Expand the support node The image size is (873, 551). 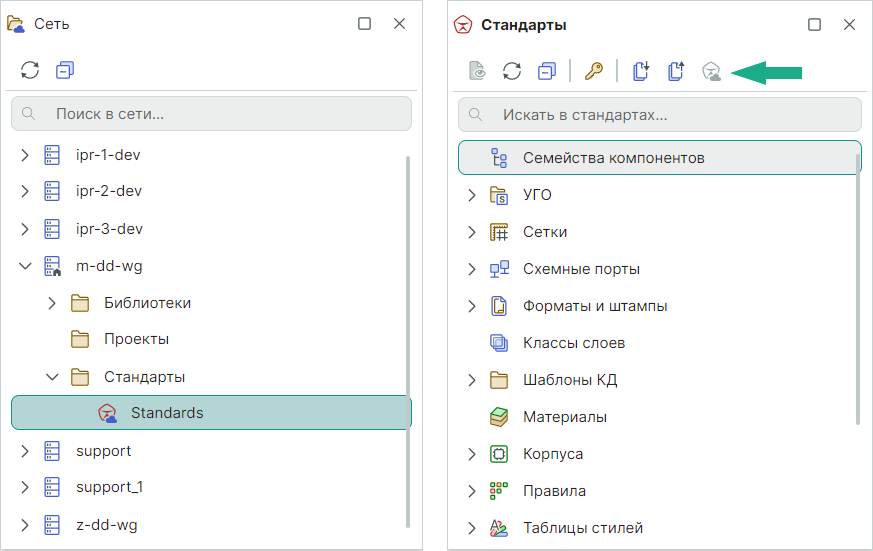[24, 451]
